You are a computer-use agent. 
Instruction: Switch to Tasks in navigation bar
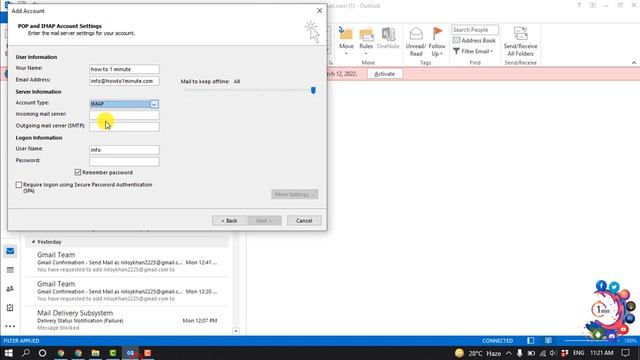10,307
